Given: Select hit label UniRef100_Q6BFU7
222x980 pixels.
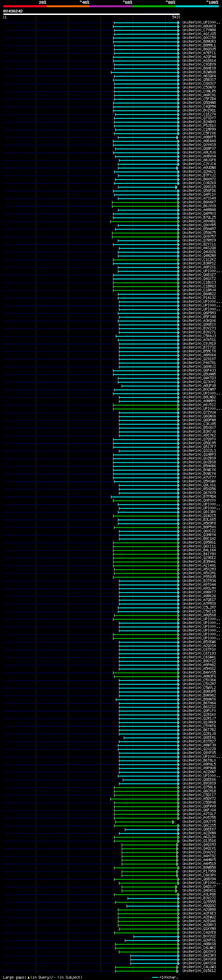Looking at the screenshot, I should [x=199, y=148].
